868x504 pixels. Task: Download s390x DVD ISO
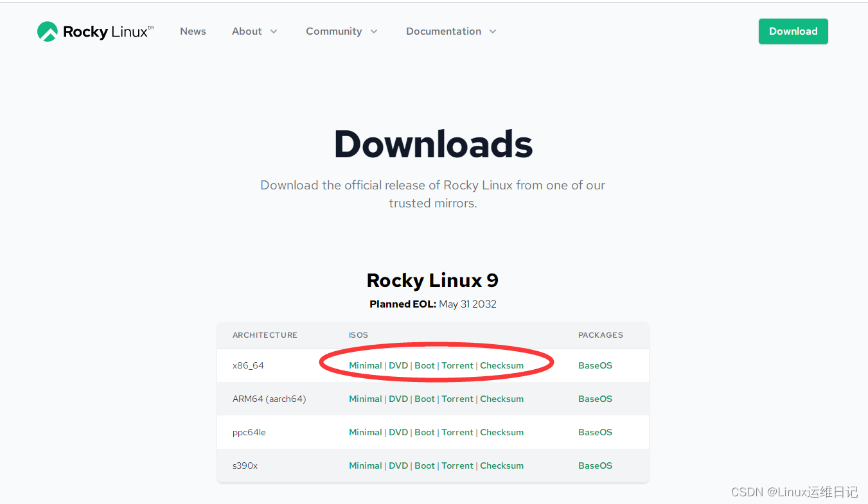click(398, 465)
